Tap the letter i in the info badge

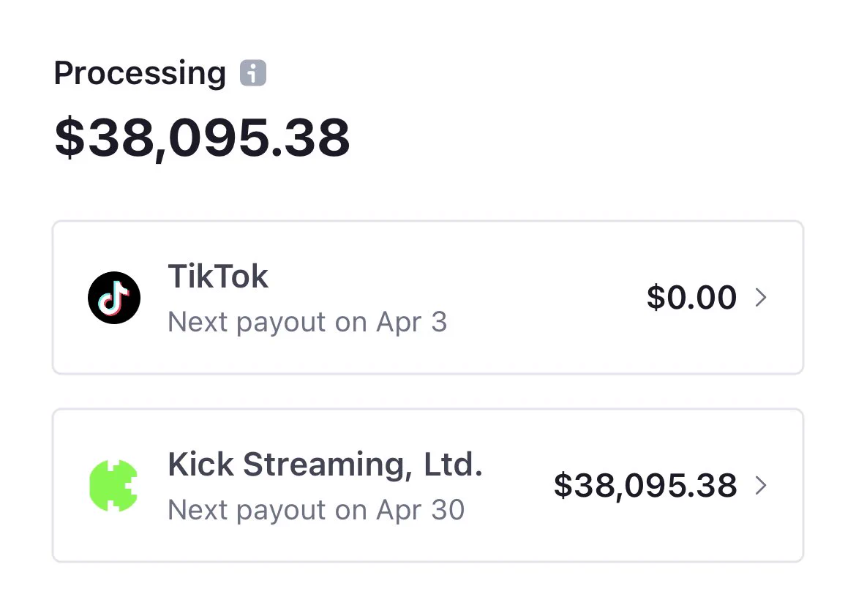coord(252,72)
